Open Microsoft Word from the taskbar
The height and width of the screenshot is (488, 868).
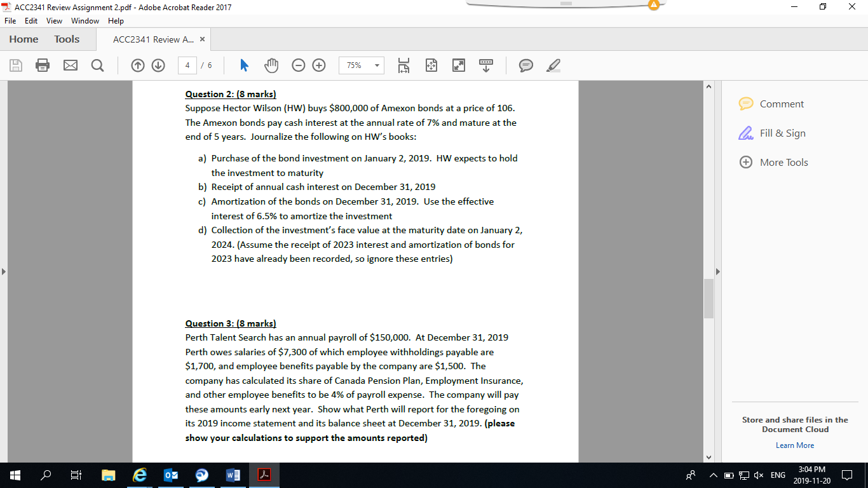(x=232, y=475)
